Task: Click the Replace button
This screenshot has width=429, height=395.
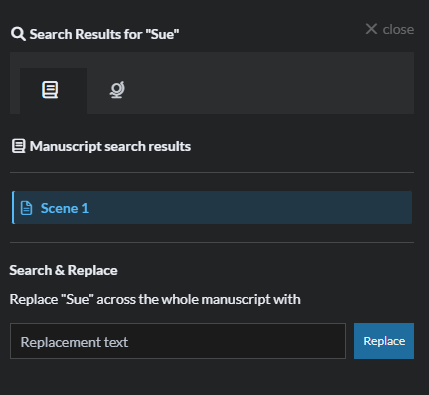Action: tap(384, 341)
